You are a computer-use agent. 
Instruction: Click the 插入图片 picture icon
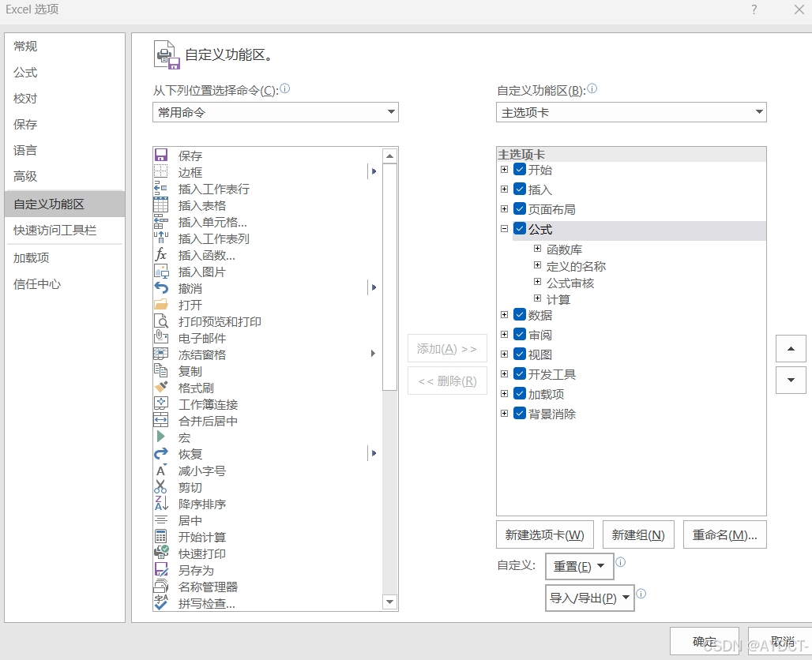161,271
